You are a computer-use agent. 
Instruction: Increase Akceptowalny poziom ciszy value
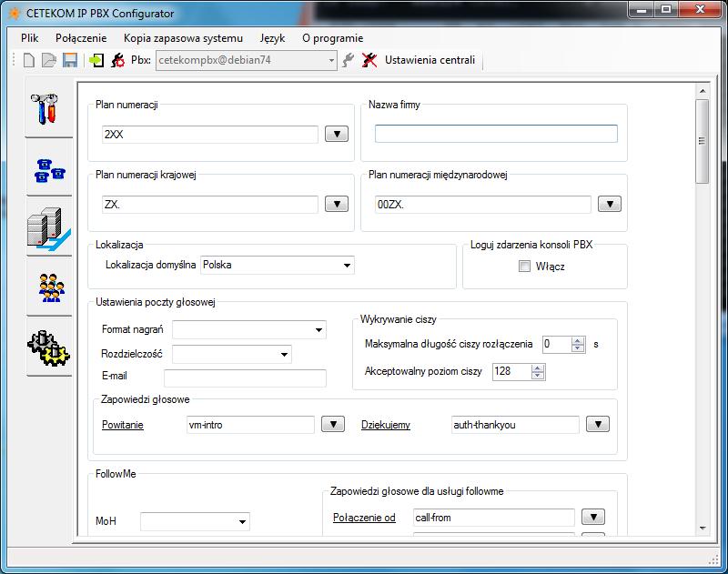point(537,368)
